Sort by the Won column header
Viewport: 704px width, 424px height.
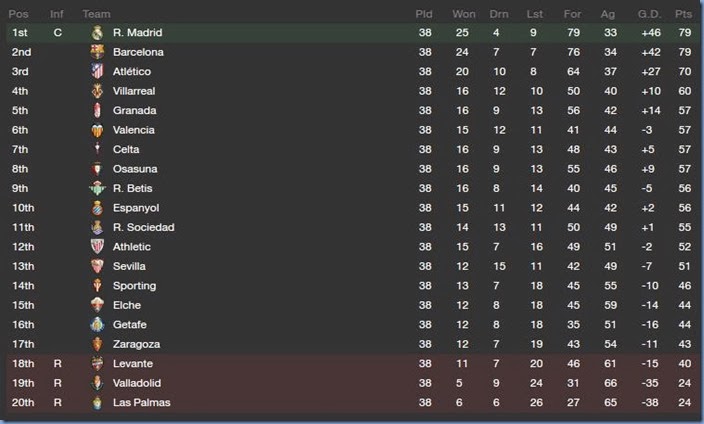click(463, 14)
